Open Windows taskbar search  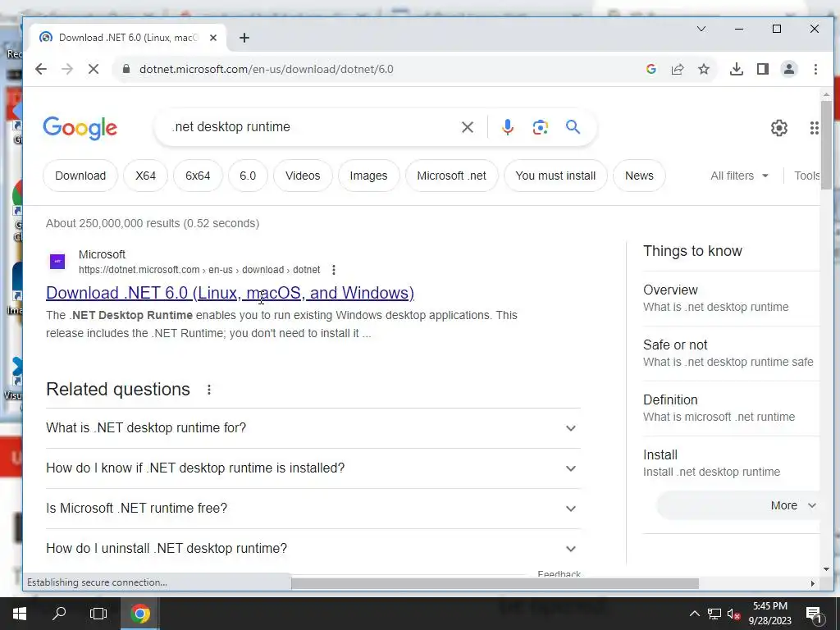pyautogui.click(x=59, y=614)
